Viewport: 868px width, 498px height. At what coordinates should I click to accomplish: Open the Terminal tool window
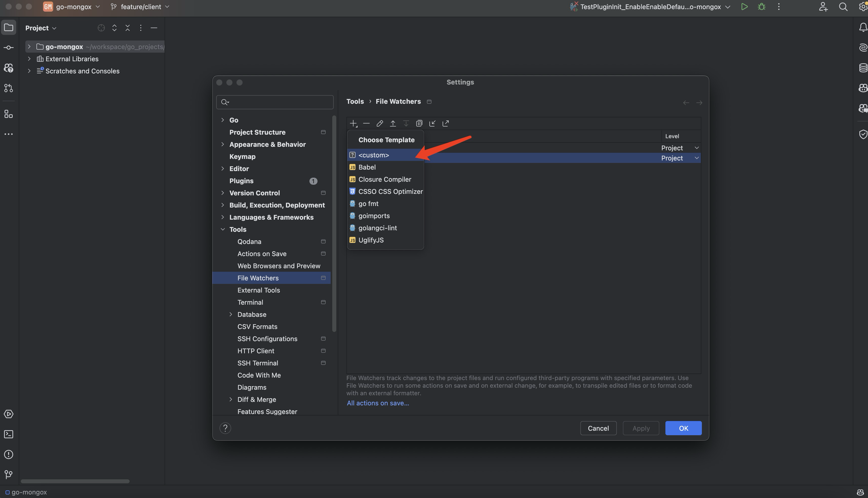click(x=9, y=434)
